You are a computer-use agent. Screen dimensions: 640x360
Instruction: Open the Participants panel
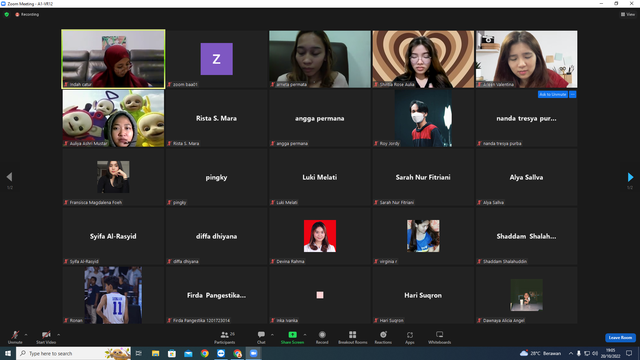coord(225,337)
